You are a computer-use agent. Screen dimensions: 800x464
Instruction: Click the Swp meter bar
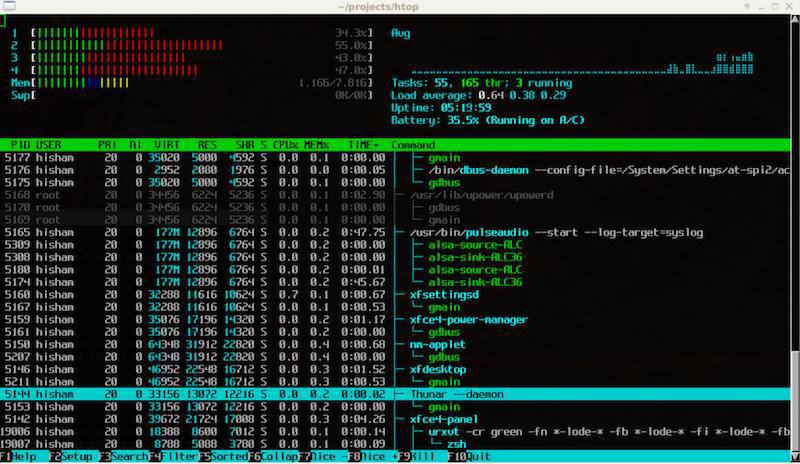[192, 95]
